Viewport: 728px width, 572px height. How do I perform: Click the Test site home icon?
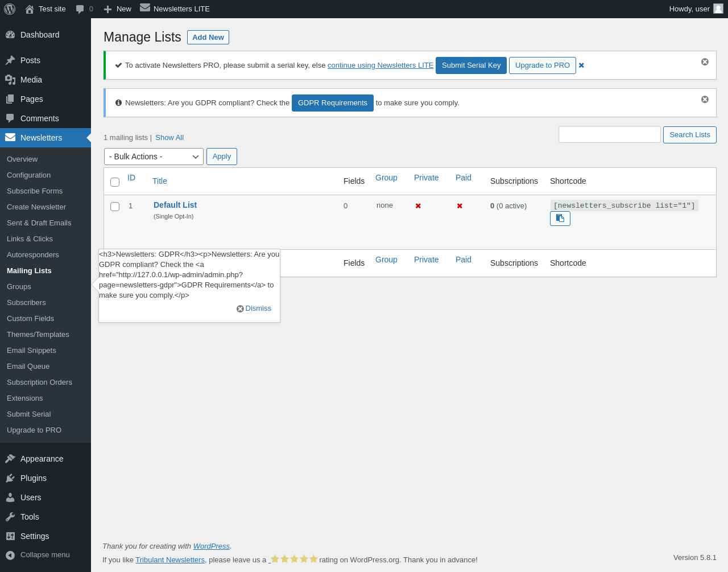click(x=30, y=9)
